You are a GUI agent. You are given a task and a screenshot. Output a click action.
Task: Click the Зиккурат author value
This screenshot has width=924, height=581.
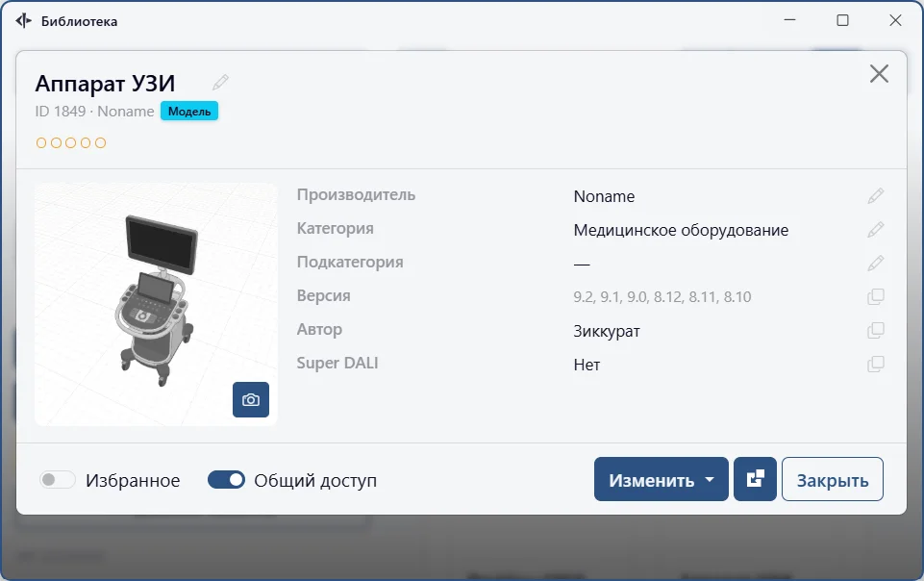coord(607,331)
